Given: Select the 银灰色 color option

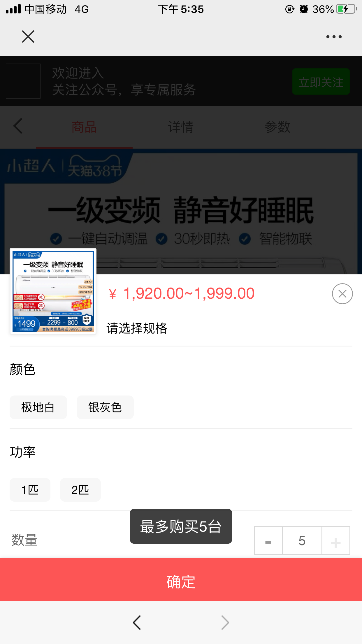Looking at the screenshot, I should (105, 407).
